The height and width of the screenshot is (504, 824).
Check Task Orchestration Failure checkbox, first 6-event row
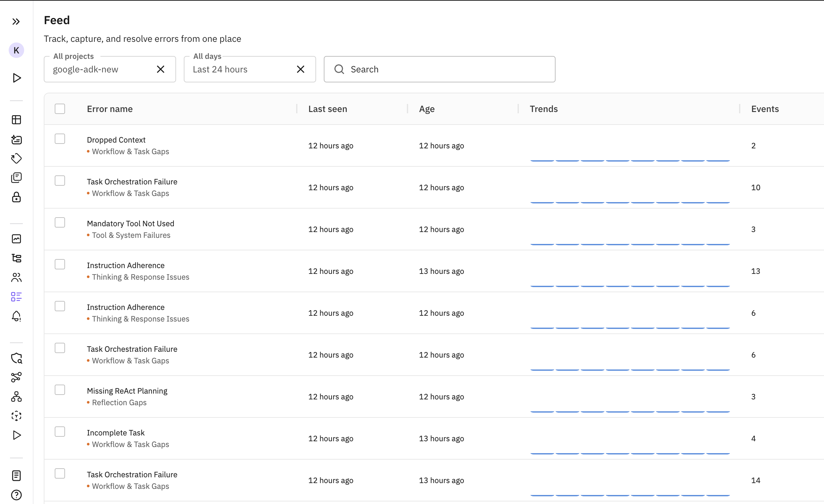point(60,348)
